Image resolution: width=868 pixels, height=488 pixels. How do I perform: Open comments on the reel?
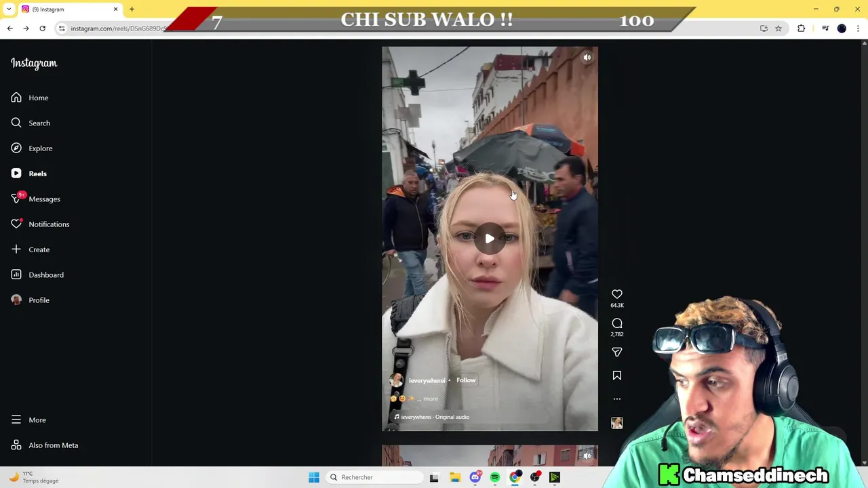(x=617, y=323)
